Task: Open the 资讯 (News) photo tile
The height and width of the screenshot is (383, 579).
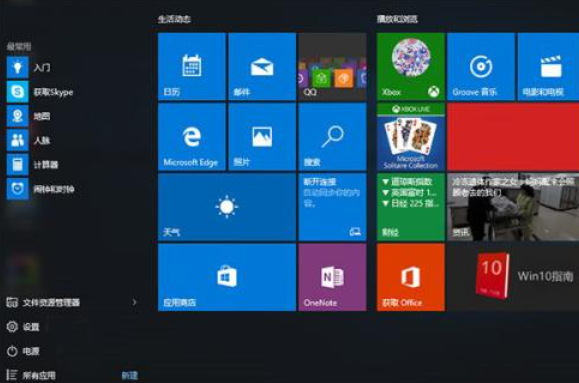Action: pyautogui.click(x=513, y=207)
